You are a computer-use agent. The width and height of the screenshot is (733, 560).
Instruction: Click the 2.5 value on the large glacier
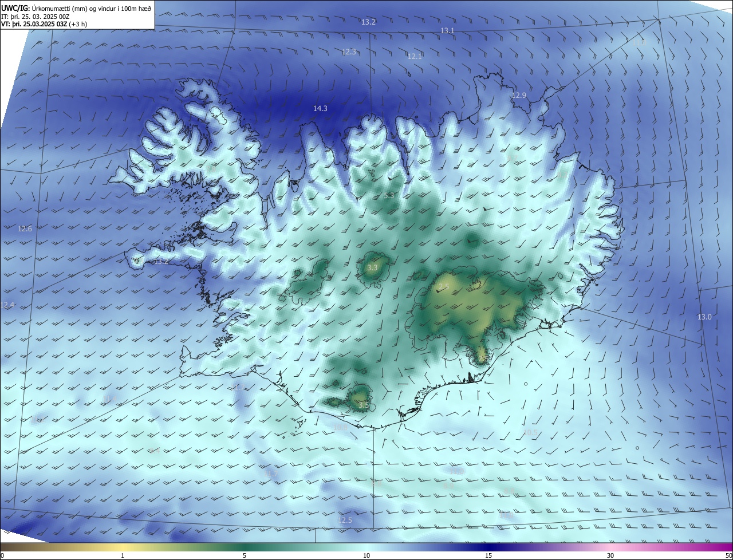coord(443,286)
